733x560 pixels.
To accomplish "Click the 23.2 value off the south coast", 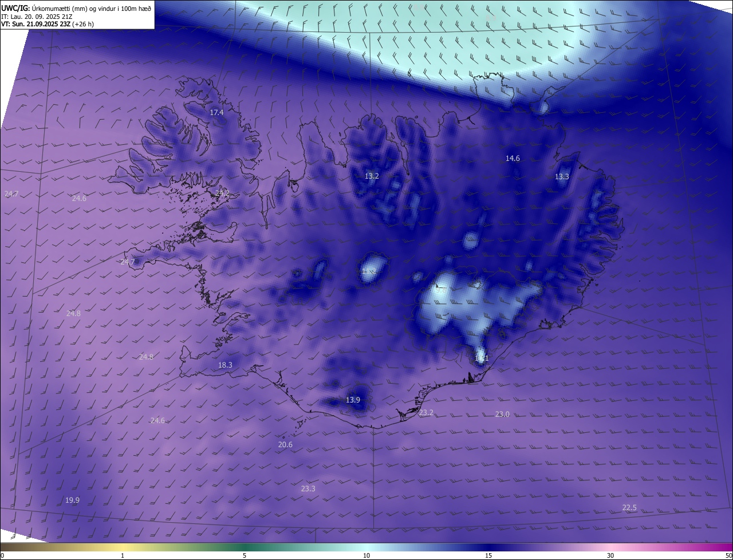I will pos(426,412).
